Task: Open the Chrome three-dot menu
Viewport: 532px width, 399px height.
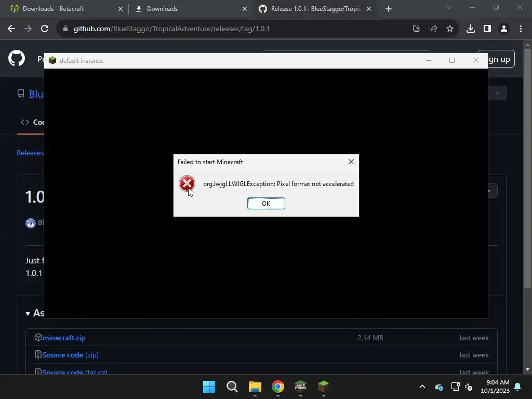Action: 521,29
